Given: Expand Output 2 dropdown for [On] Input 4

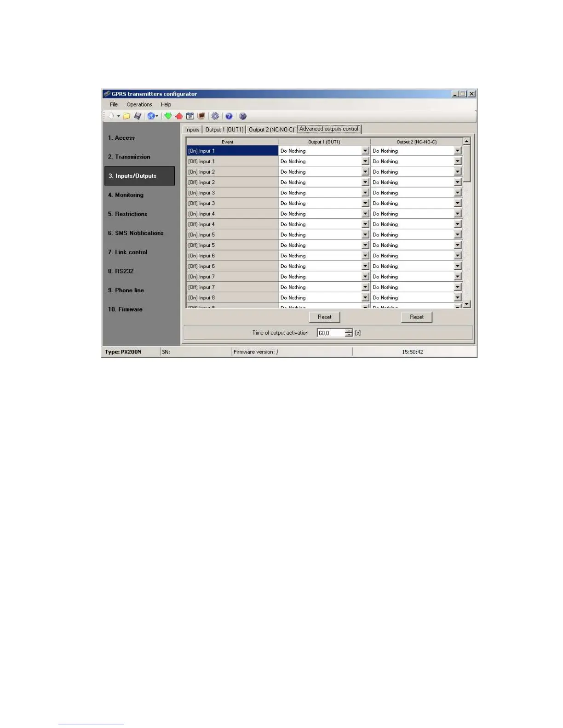Looking at the screenshot, I should coord(457,214).
